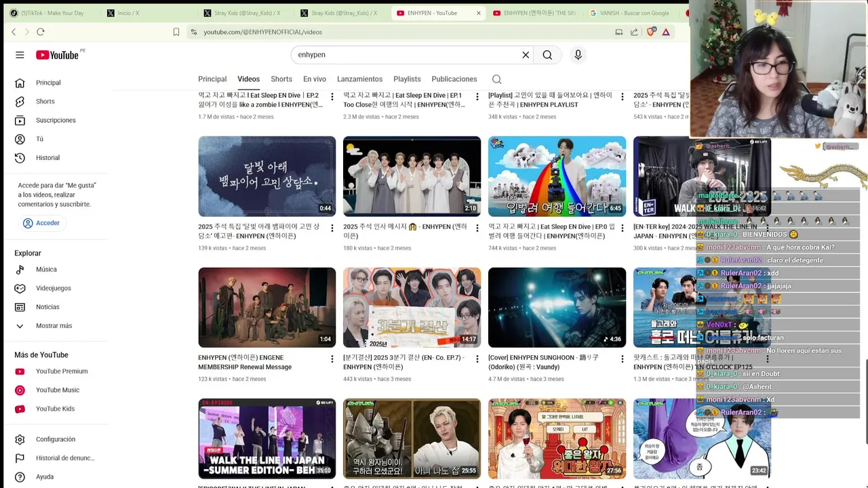Switch to the En vivo tab
Viewport: 868px width, 488px height.
pyautogui.click(x=315, y=79)
